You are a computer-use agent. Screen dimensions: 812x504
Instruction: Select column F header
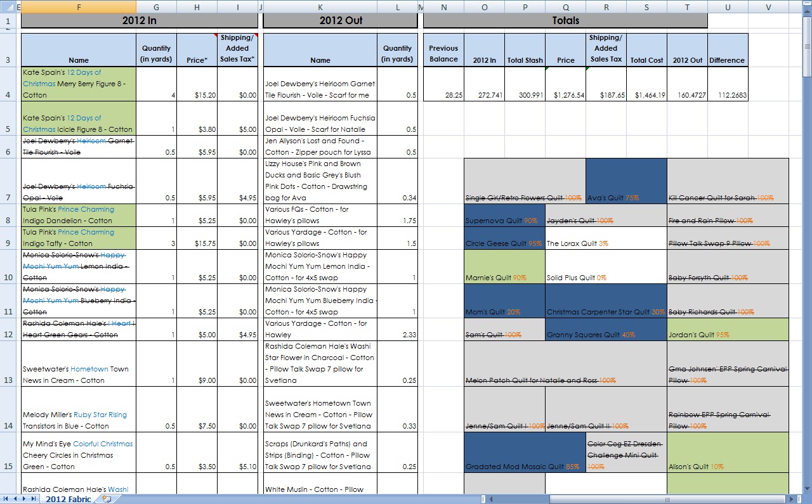(x=79, y=6)
